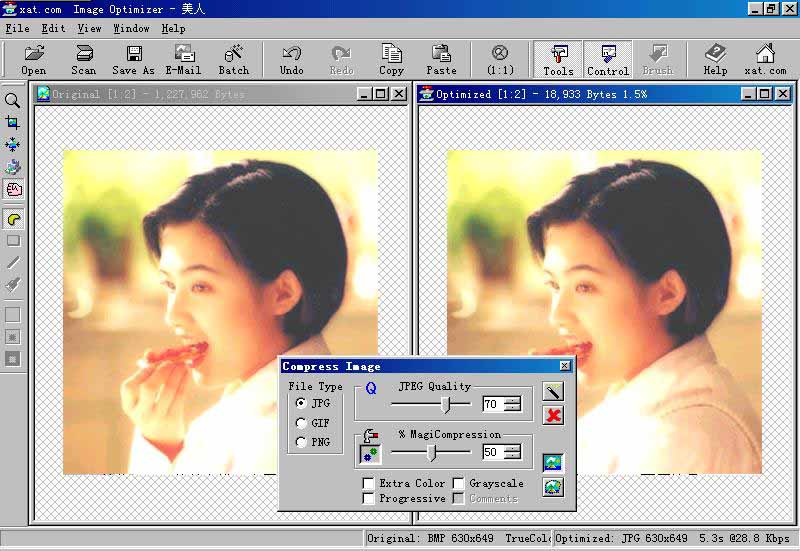
Task: Tick the Grayscale checkbox
Action: pos(459,483)
